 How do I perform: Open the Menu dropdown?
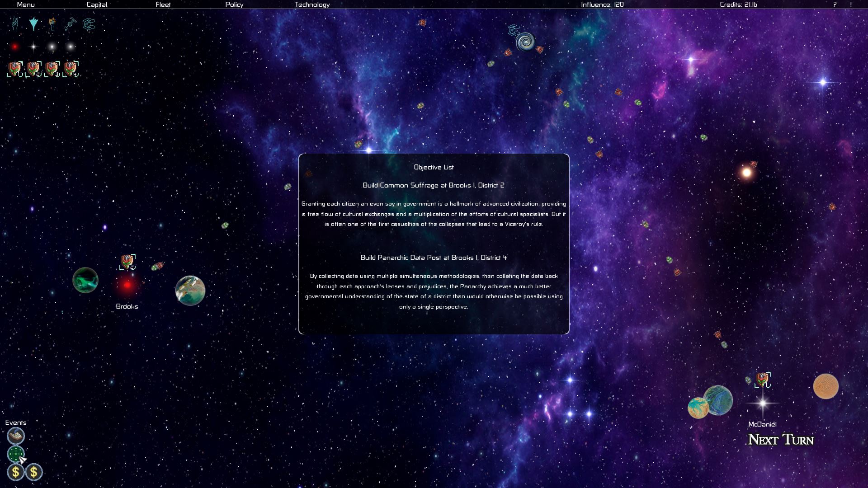tap(26, 5)
